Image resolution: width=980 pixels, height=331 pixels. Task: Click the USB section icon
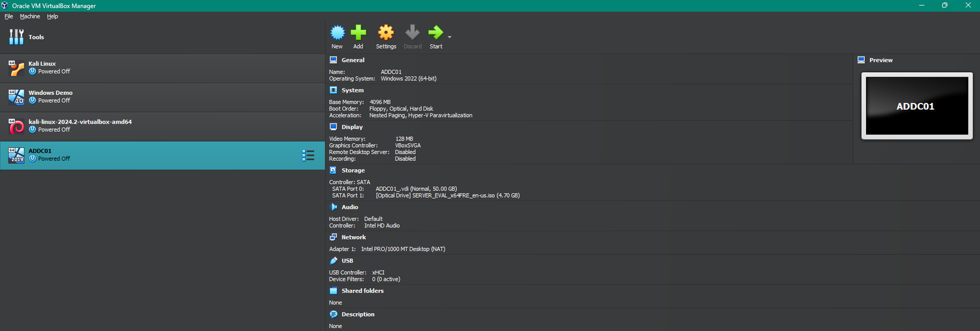click(333, 261)
